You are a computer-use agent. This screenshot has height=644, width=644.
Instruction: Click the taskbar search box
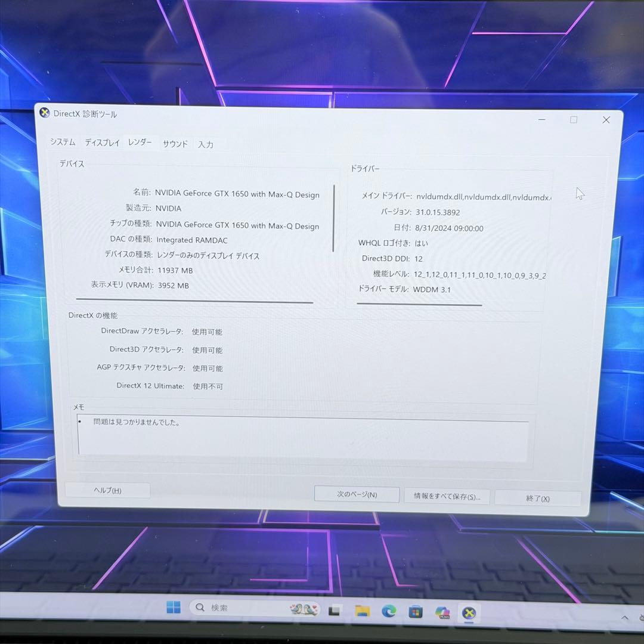click(255, 608)
